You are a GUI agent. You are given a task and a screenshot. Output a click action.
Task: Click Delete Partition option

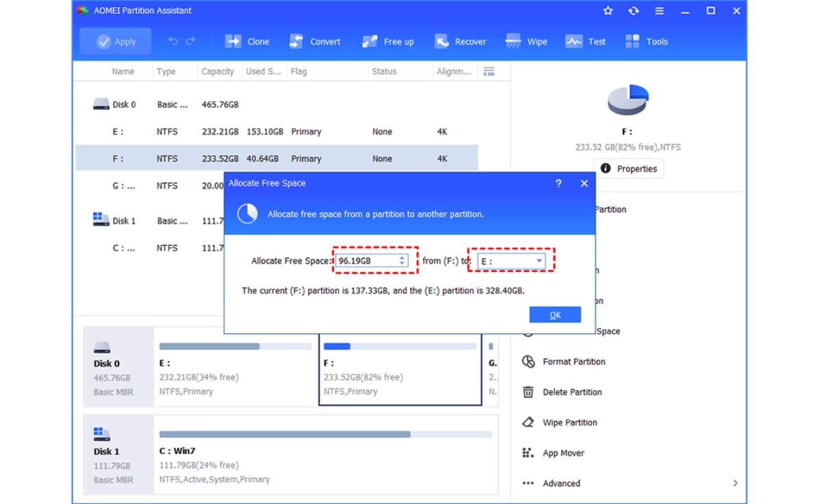572,392
